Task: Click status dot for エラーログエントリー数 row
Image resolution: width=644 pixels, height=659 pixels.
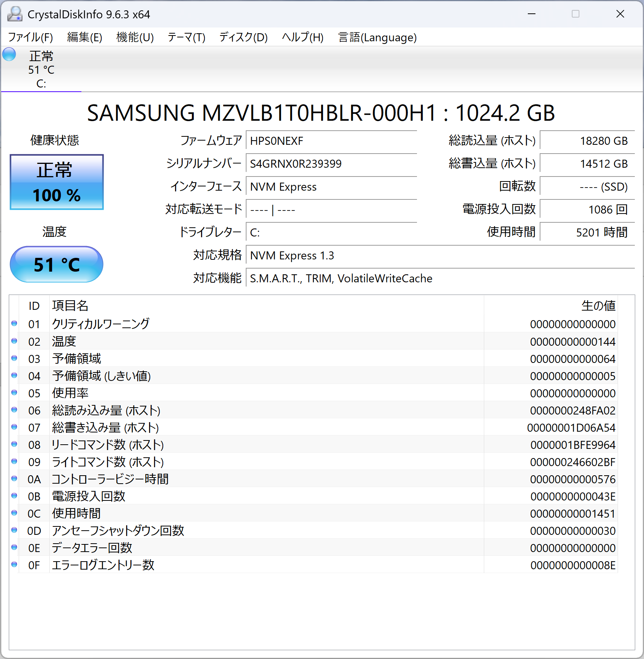Action: tap(14, 564)
